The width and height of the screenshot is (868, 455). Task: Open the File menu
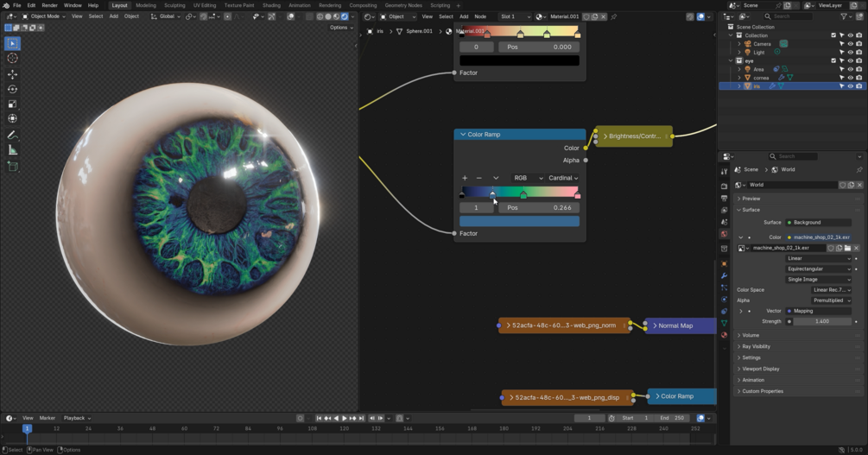(16, 5)
